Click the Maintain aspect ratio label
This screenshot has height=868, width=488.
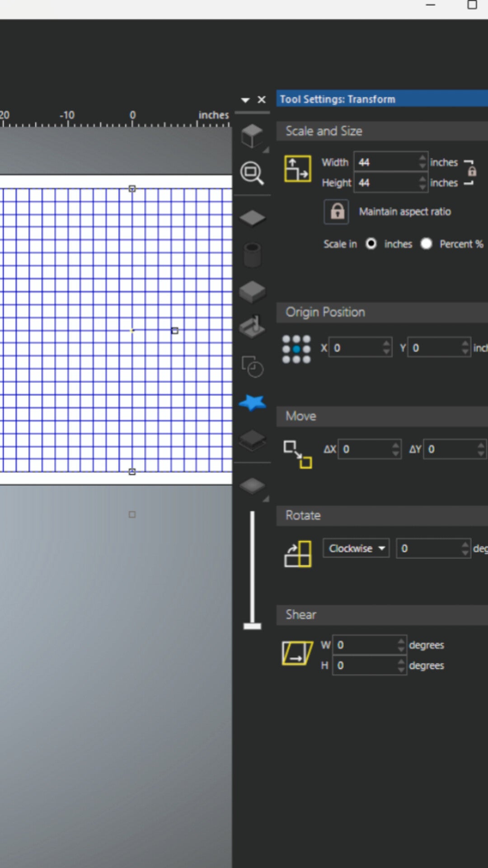tap(405, 212)
